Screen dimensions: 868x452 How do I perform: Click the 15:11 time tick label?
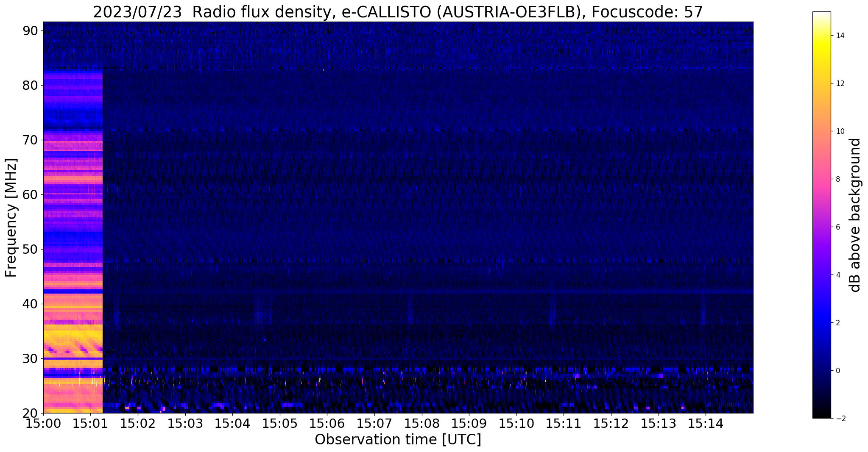pos(564,424)
